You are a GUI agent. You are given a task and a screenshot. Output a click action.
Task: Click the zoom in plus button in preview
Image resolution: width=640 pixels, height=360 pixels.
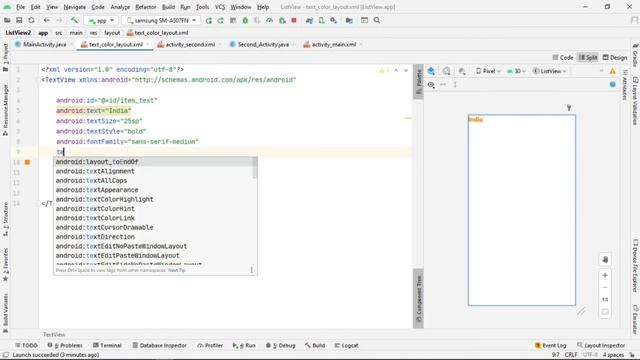click(605, 276)
